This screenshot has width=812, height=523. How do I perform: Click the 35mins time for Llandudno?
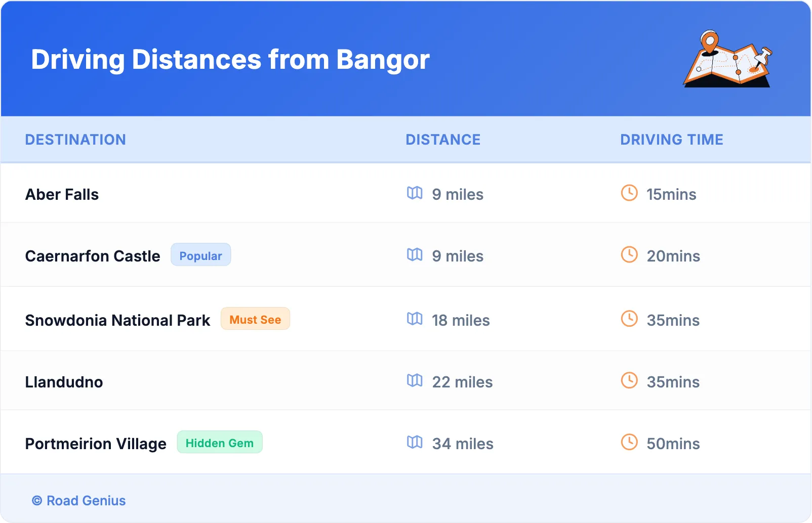673,382
